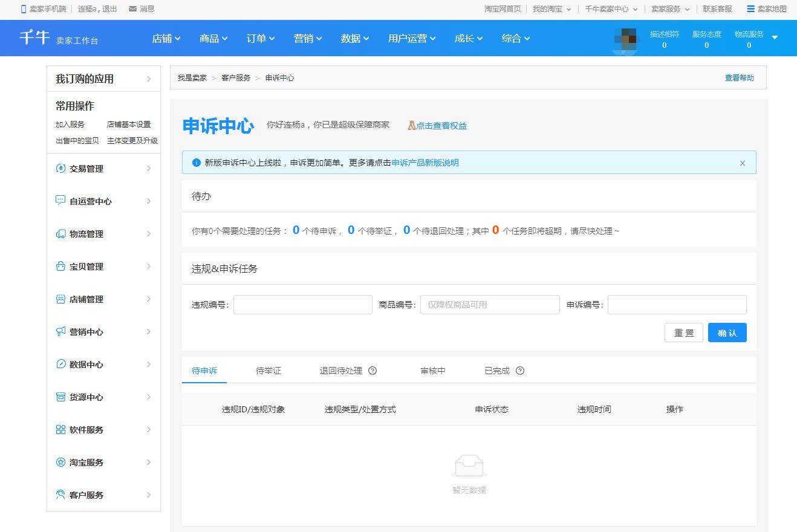Click the 违规编号 input field
This screenshot has height=532, width=797.
302,304
